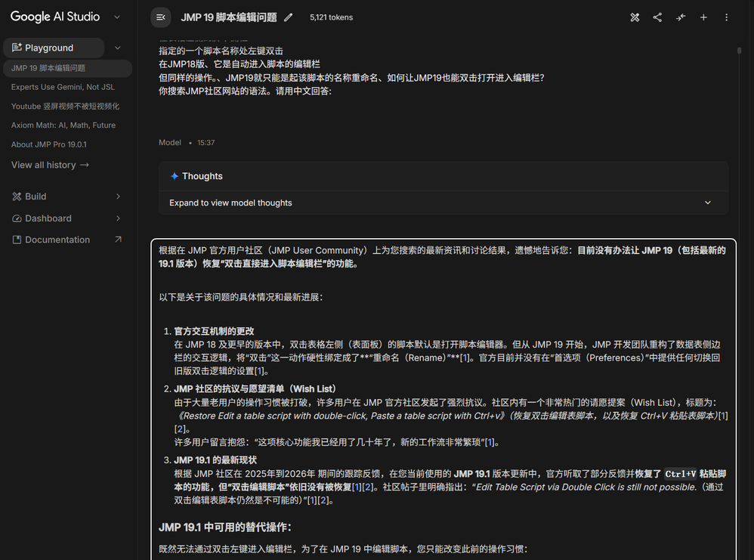This screenshot has width=754, height=560.
Task: Click the heading '官方交互机制的更改'
Action: tap(214, 331)
